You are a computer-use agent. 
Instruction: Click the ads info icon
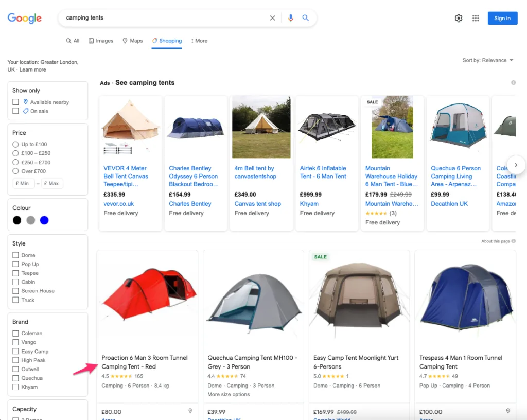(x=513, y=83)
